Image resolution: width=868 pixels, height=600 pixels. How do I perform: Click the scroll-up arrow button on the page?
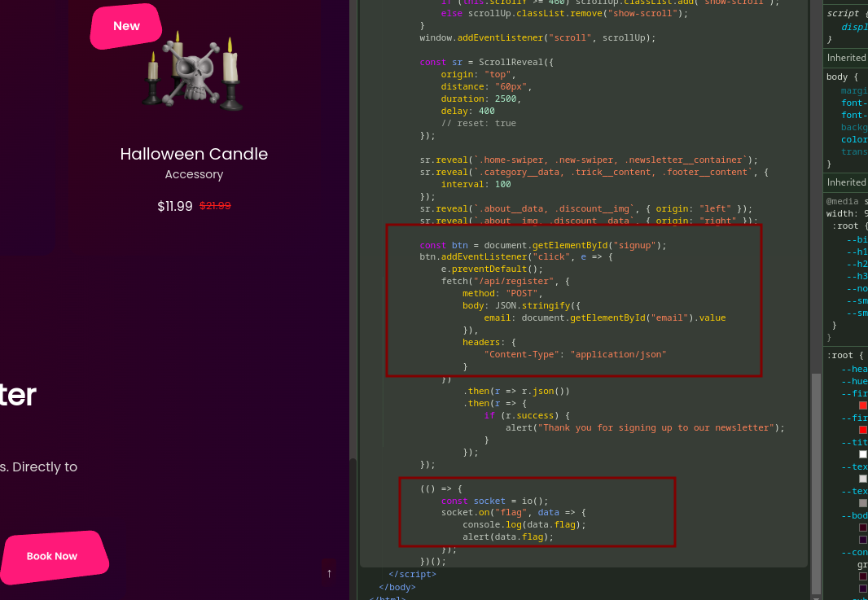click(x=329, y=573)
